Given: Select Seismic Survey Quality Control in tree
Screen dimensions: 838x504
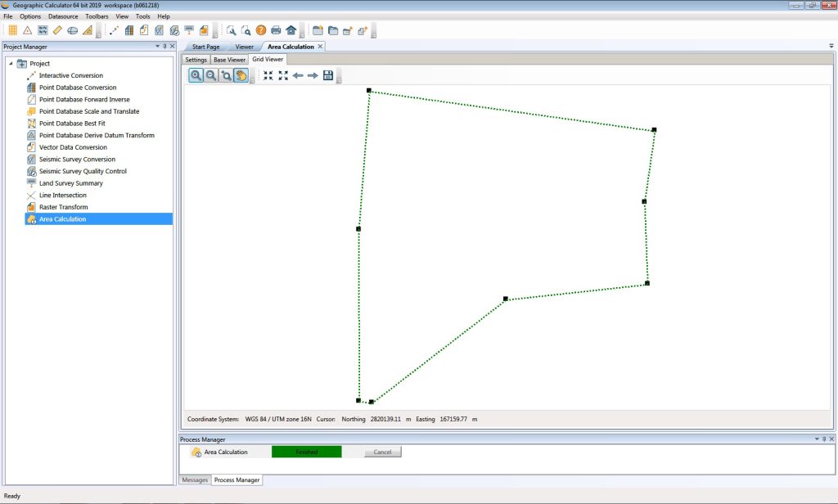Looking at the screenshot, I should (x=83, y=171).
